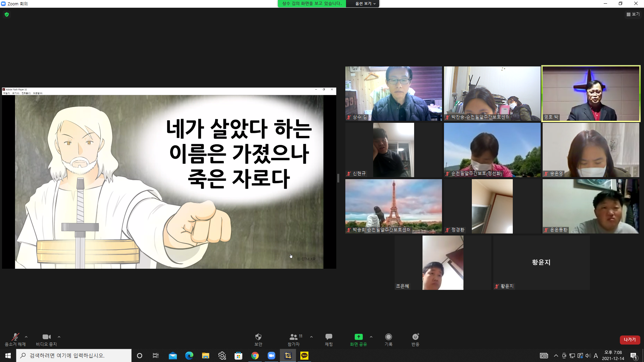Start recording (기록)
The image size is (644, 362).
tap(389, 340)
